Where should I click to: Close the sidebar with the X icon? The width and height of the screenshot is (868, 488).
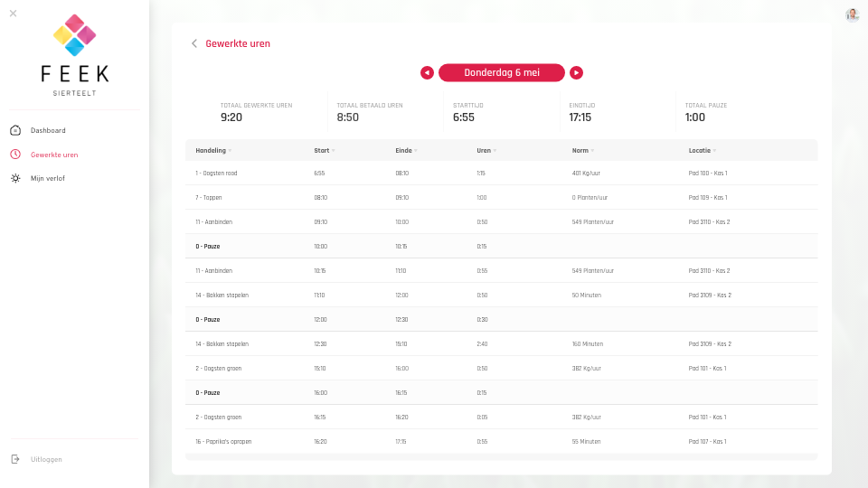click(x=13, y=14)
